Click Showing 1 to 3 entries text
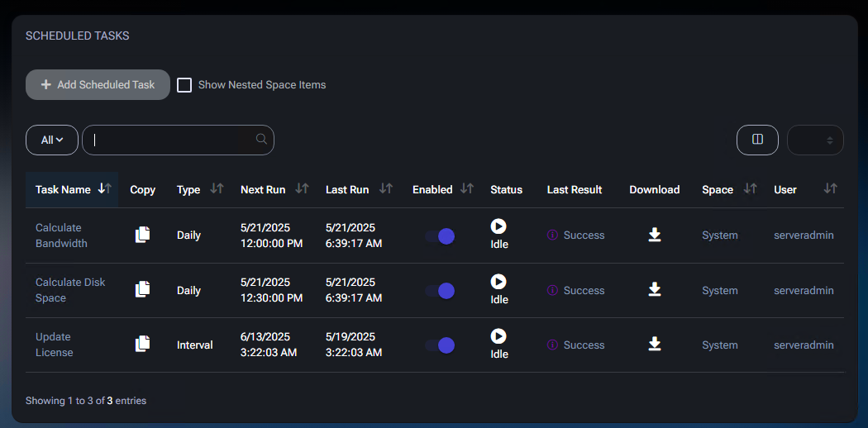868x428 pixels. pos(86,401)
